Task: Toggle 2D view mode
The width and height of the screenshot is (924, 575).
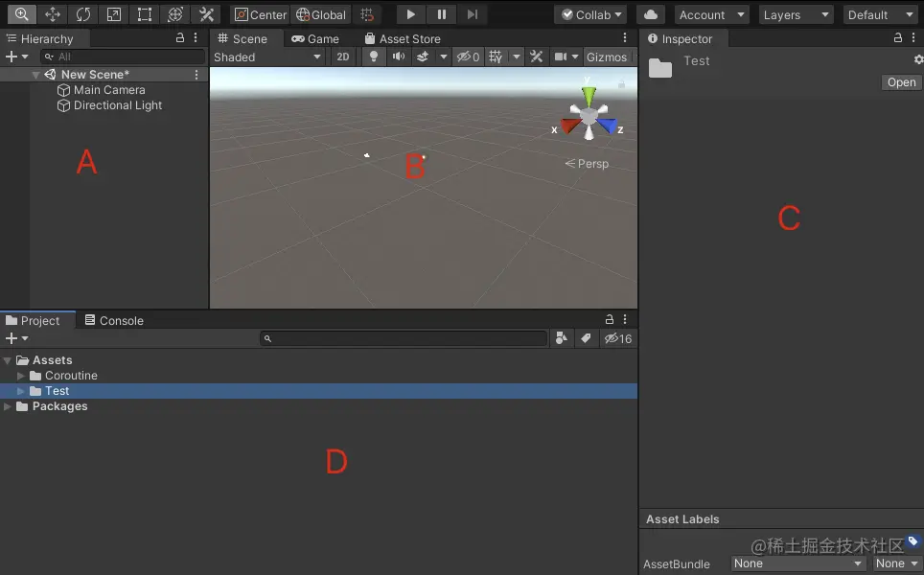Action: point(343,57)
